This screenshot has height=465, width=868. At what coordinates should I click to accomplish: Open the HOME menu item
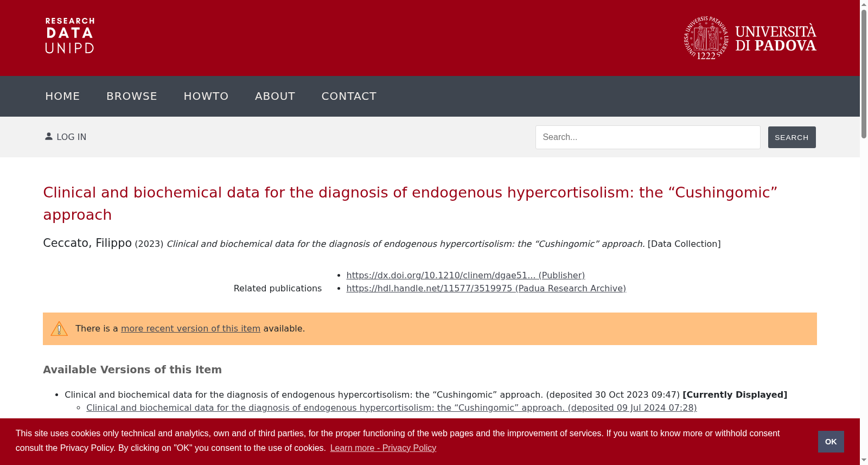click(x=62, y=96)
